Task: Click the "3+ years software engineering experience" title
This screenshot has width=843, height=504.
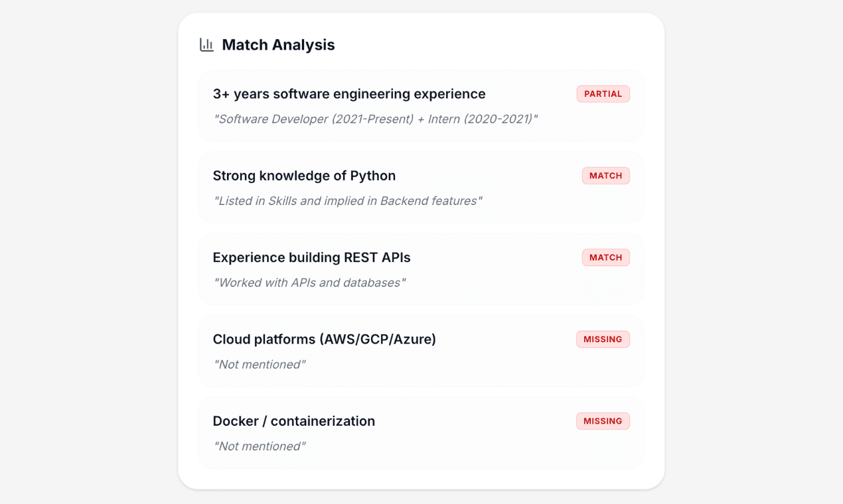Action: (349, 94)
